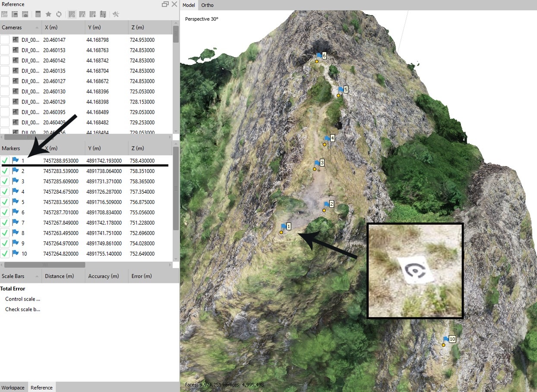Uncheck the checkbox for marker 9
Viewport: 537px width, 392px height.
pyautogui.click(x=5, y=243)
